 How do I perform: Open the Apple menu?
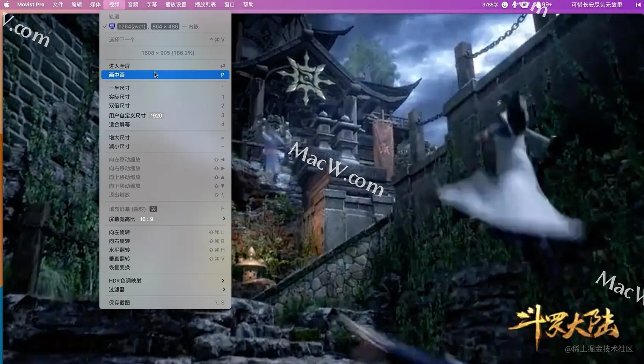coord(6,5)
